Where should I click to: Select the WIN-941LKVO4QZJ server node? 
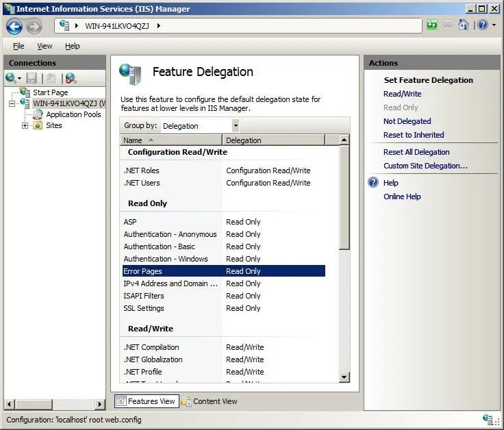click(x=68, y=103)
